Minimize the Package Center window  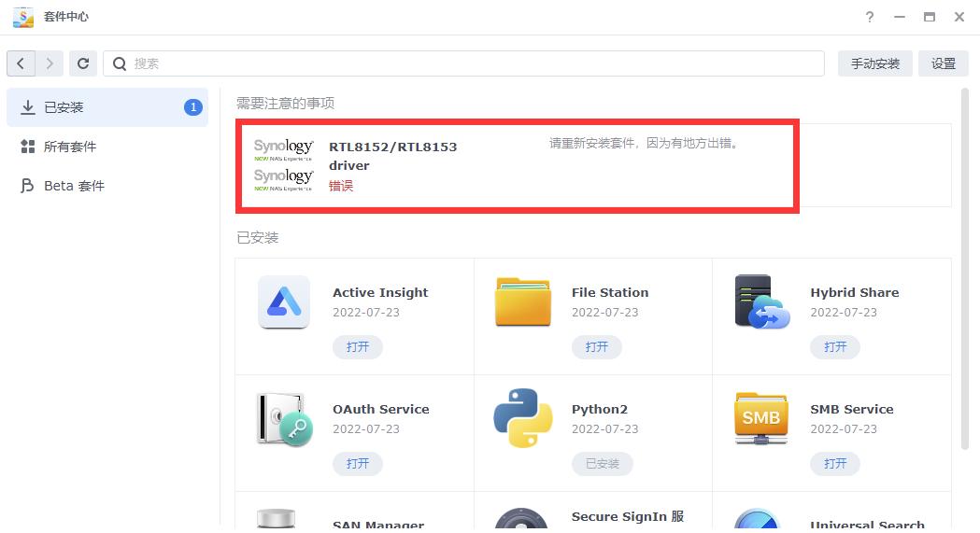coord(900,17)
